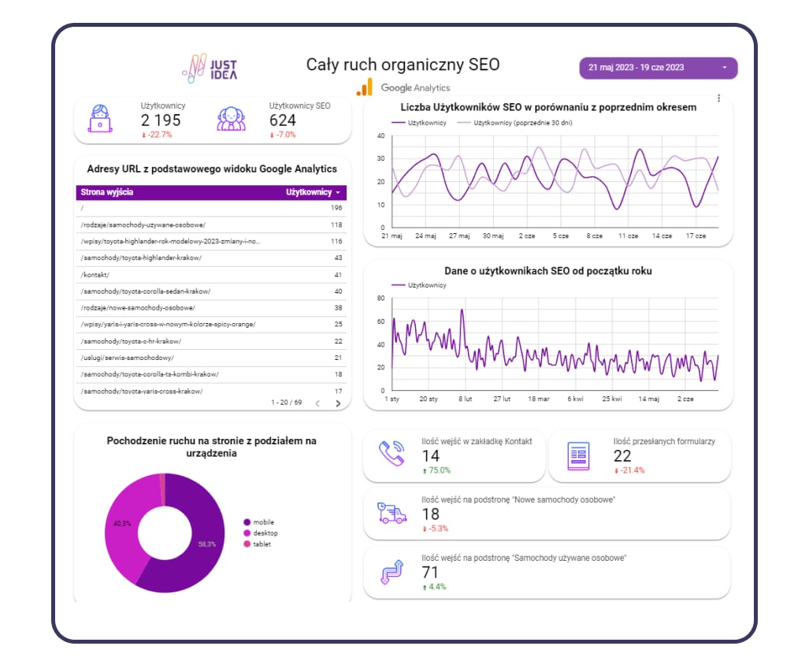Screen dimensions: 809x672
Task: Select row /rodzaje/nowe-samochody-osobowe/
Action: [x=211, y=307]
